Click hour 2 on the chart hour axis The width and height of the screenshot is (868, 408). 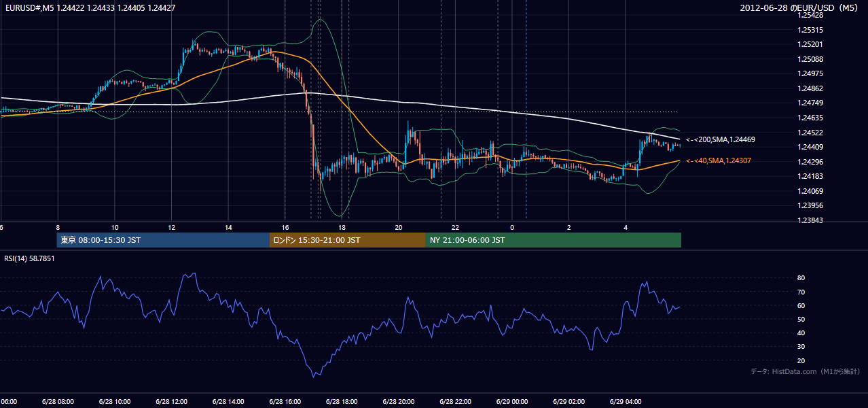569,227
